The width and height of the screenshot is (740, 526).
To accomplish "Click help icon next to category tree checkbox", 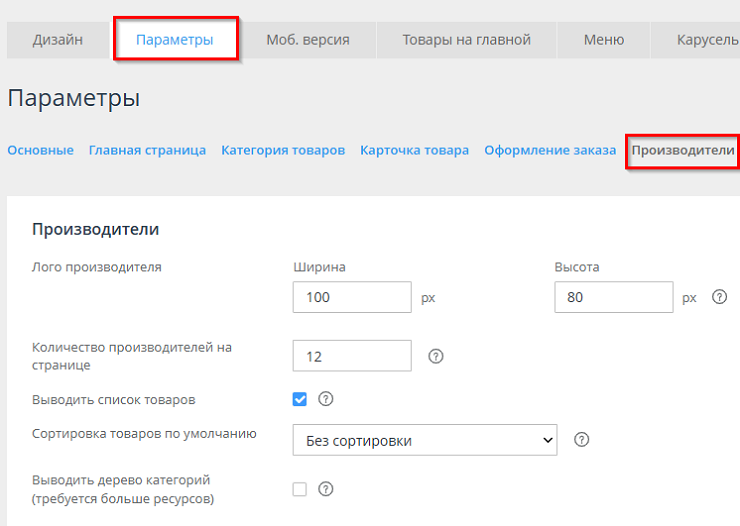I will [325, 489].
